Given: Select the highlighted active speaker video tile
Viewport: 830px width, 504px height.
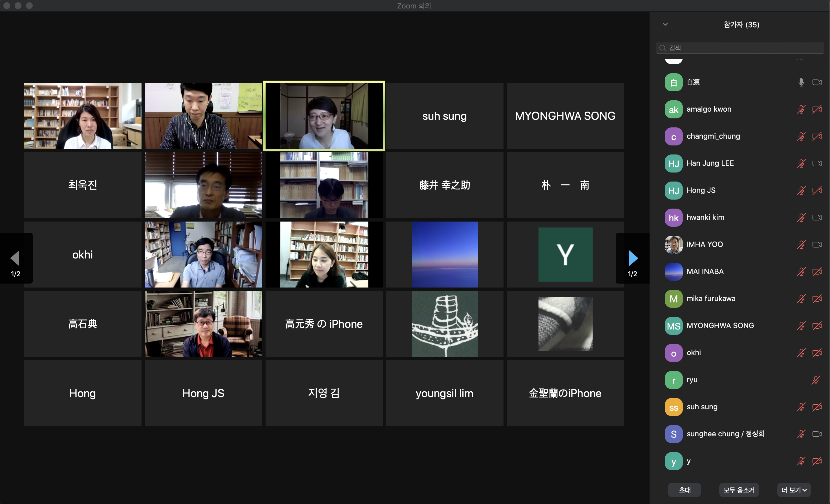Looking at the screenshot, I should click(x=324, y=116).
